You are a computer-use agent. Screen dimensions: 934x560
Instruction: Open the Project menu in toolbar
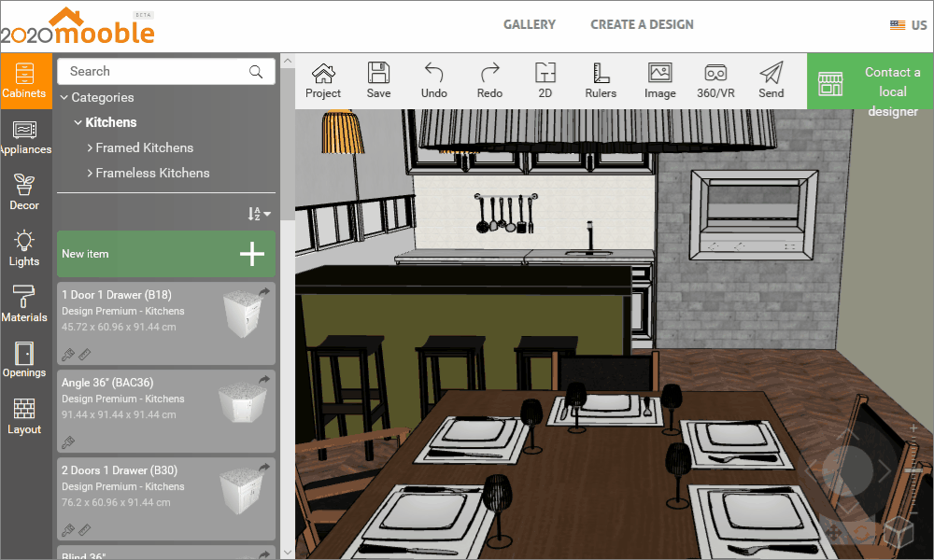323,80
